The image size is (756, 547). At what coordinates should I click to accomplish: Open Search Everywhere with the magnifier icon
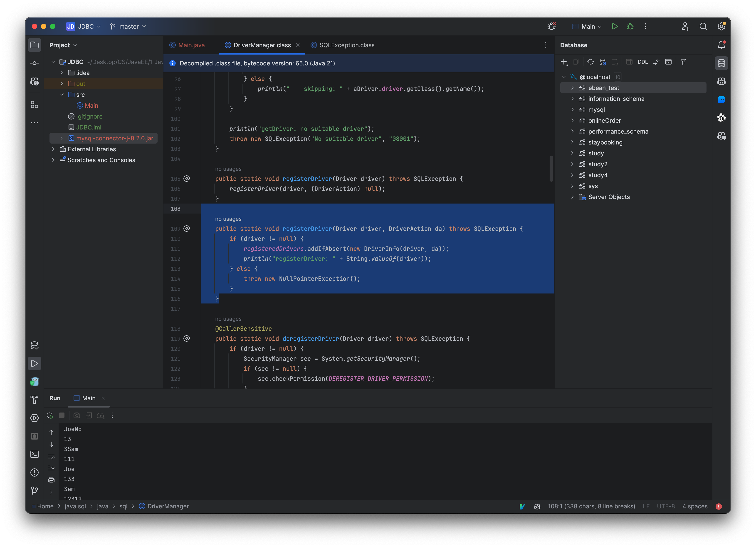pos(703,26)
